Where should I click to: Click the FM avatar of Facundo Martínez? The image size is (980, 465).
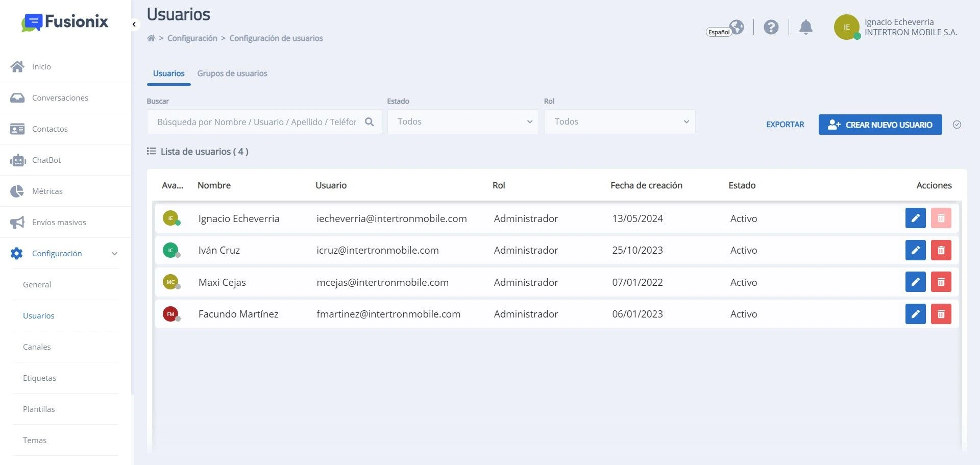[x=170, y=314]
